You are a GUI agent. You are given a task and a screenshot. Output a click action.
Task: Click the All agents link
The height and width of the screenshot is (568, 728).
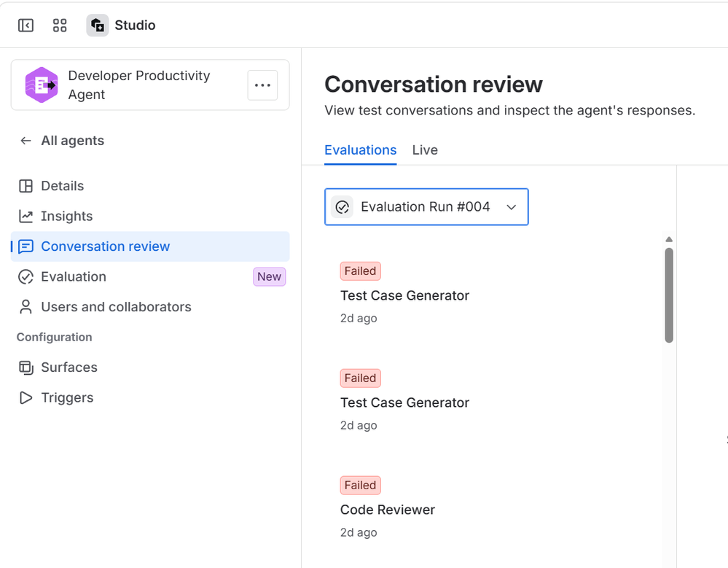click(72, 141)
